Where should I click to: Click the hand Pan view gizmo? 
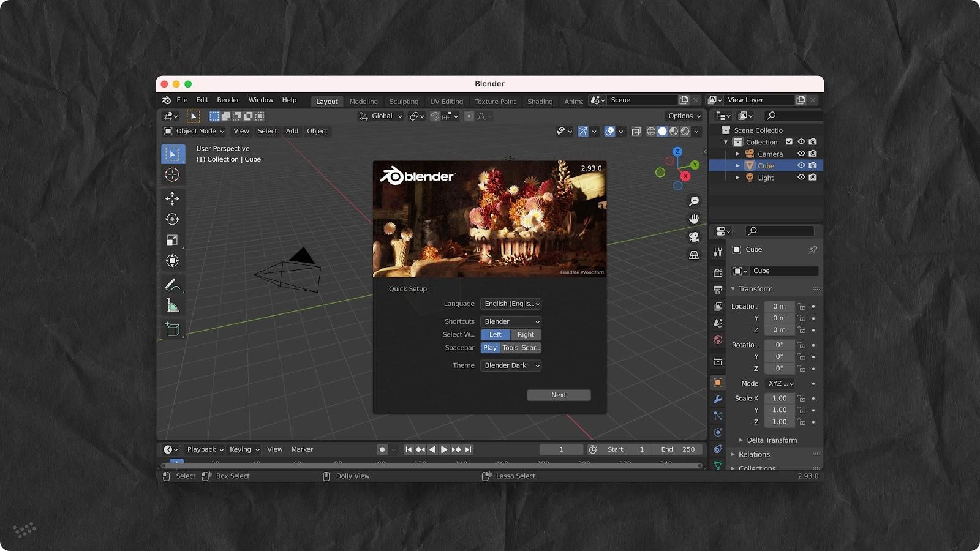(694, 219)
